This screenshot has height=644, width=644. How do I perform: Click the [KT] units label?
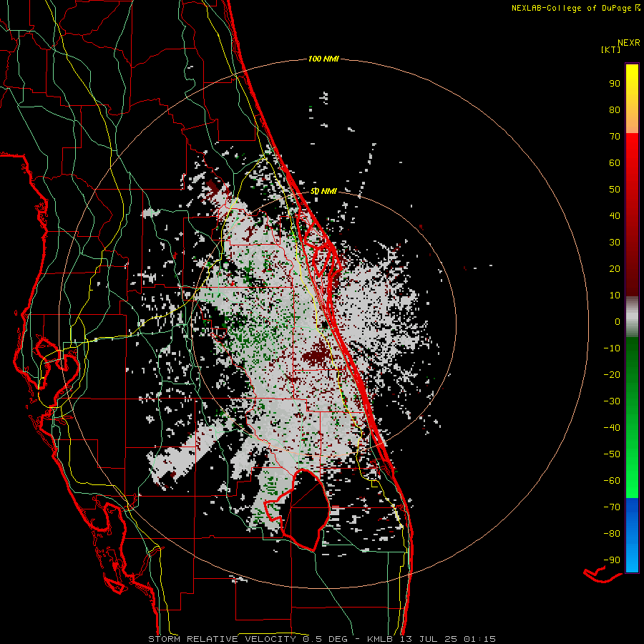tap(610, 49)
